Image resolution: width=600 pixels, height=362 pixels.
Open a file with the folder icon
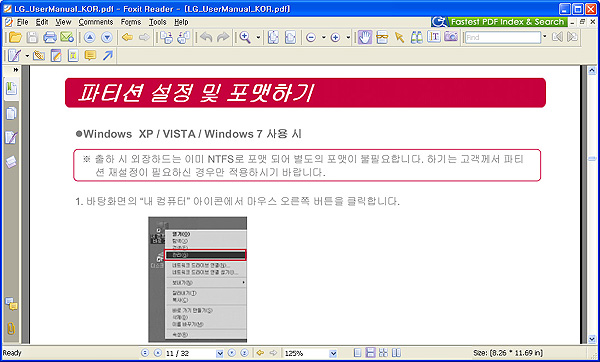click(15, 38)
